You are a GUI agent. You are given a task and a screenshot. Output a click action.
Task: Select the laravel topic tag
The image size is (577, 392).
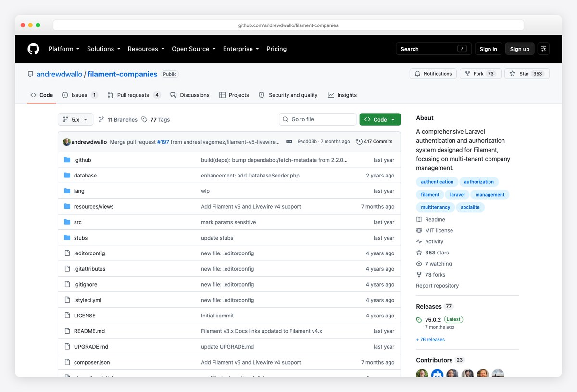coord(457,195)
